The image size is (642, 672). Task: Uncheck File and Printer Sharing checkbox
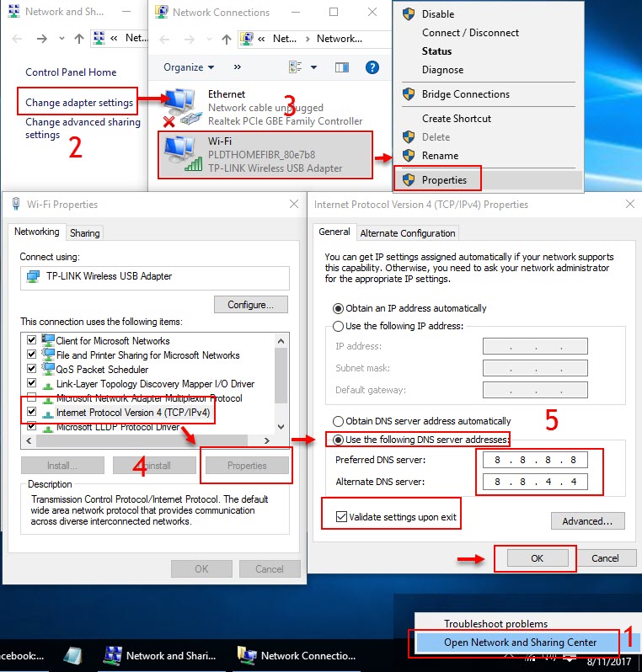pos(31,355)
